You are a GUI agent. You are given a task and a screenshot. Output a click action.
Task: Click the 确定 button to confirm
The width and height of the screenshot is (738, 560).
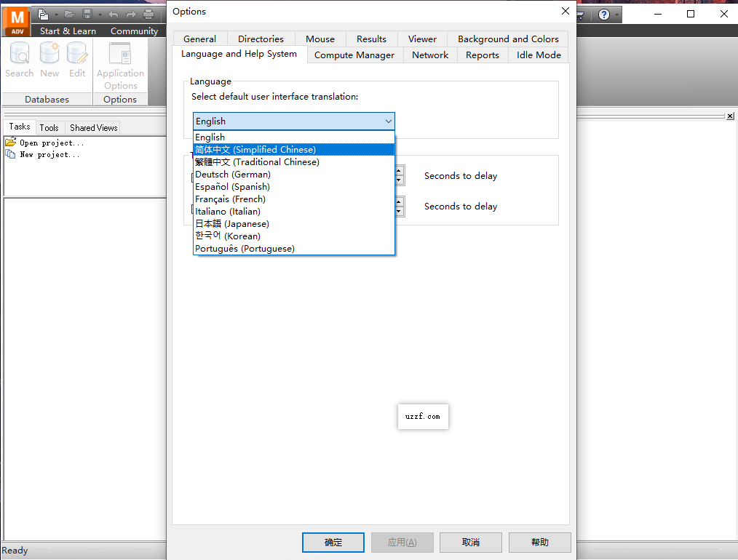(x=333, y=542)
